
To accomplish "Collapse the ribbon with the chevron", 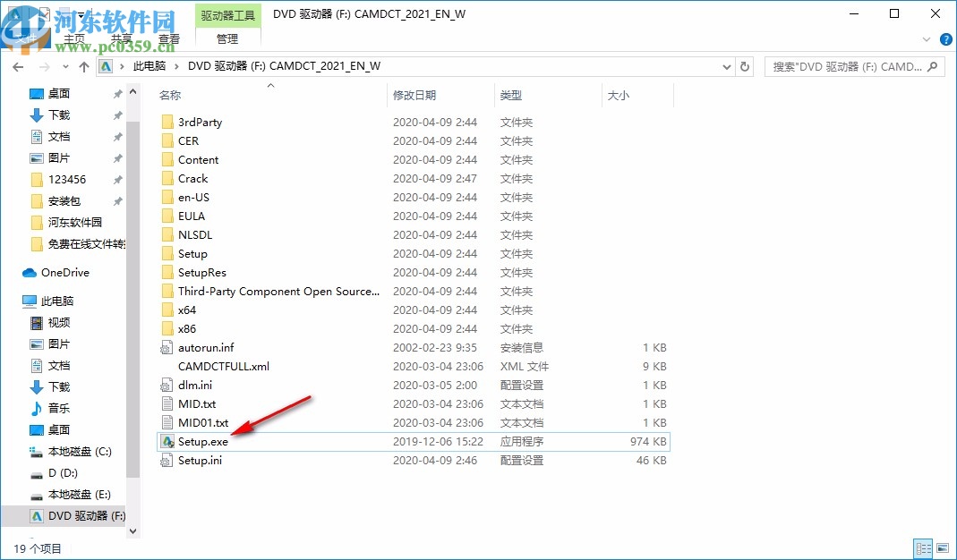I will coord(926,39).
